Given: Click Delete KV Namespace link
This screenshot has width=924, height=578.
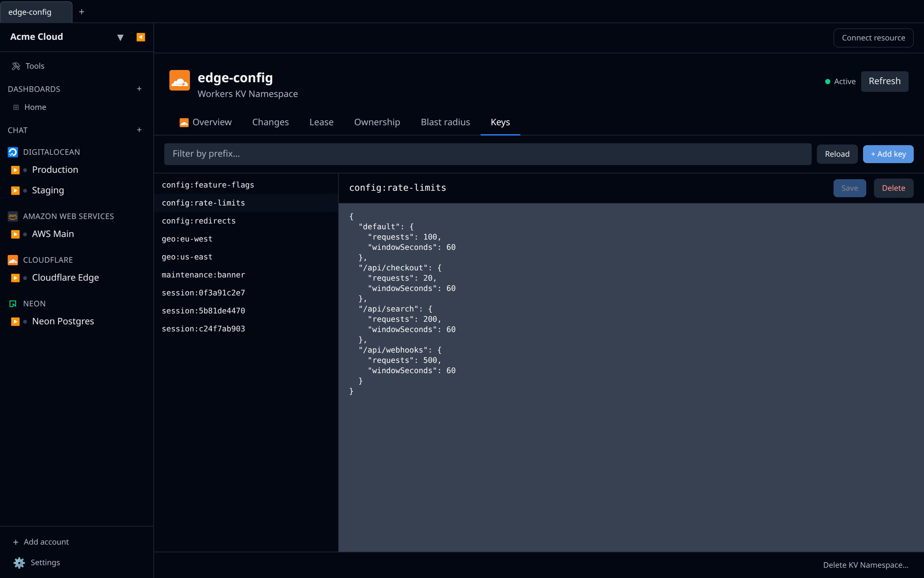Looking at the screenshot, I should (865, 565).
